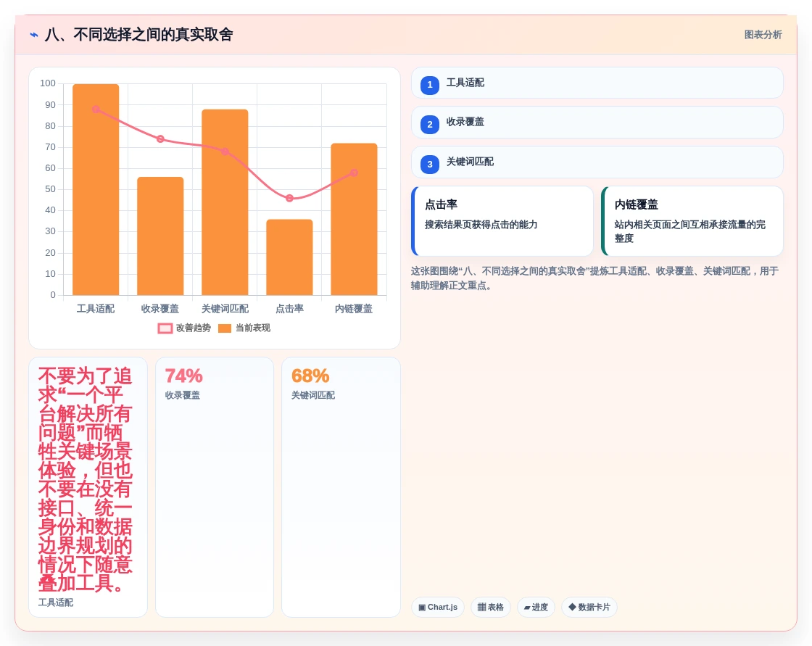This screenshot has height=646, width=812.
Task: Toggle the 当前表现 legend swatch
Action: pos(225,328)
